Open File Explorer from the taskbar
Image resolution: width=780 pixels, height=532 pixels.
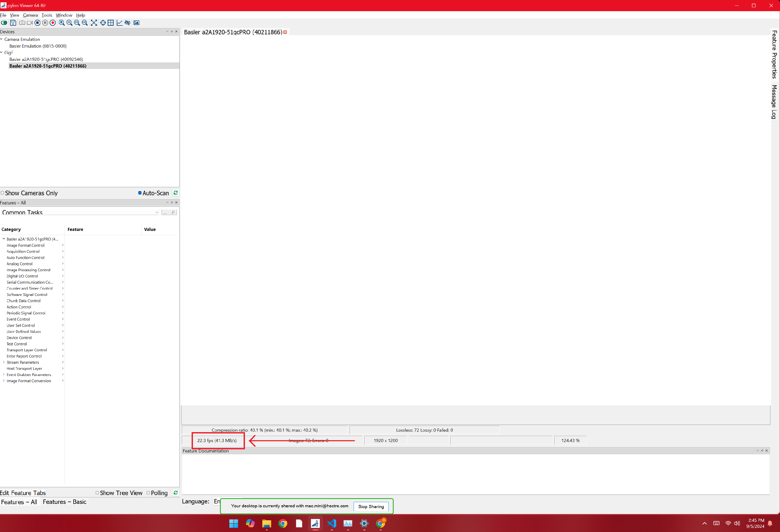[x=266, y=523]
